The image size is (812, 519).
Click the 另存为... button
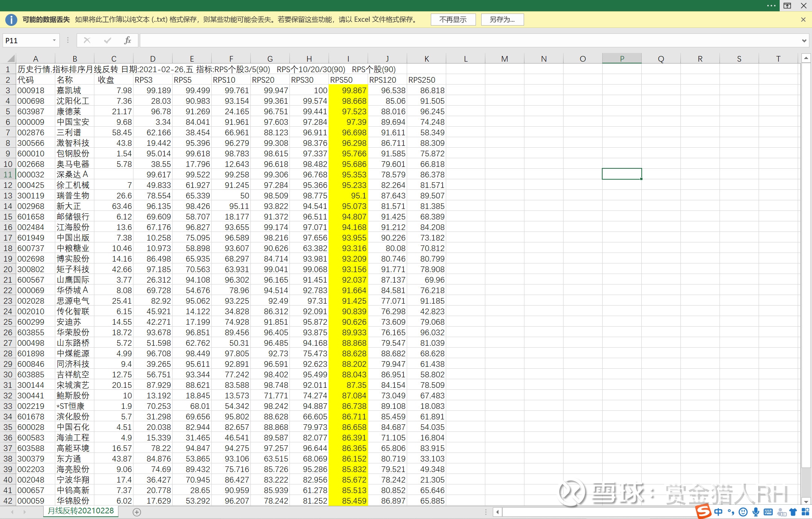tap(502, 20)
